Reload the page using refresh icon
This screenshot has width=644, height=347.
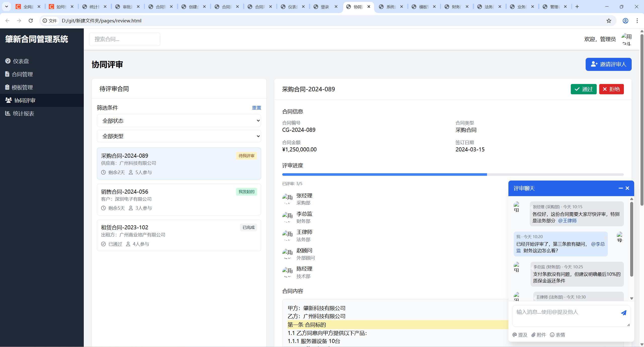[x=31, y=21]
